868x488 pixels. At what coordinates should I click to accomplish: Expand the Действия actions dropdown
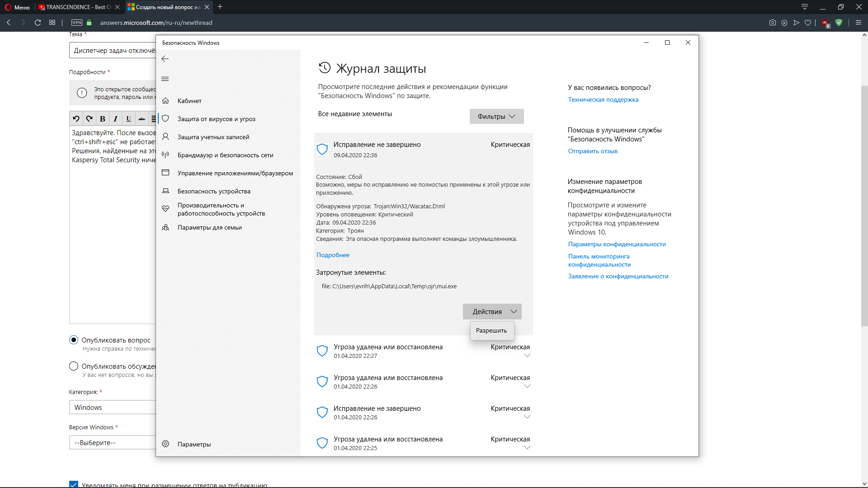tap(492, 312)
